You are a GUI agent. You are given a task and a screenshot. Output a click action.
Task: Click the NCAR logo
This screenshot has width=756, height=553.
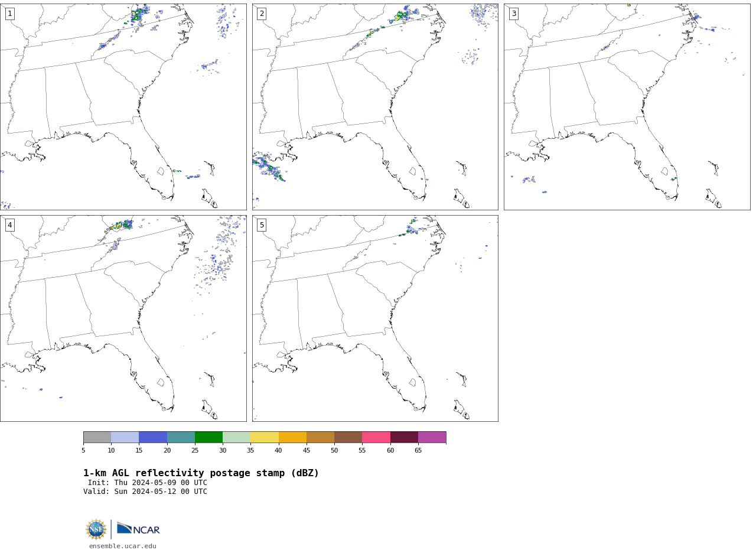(138, 529)
